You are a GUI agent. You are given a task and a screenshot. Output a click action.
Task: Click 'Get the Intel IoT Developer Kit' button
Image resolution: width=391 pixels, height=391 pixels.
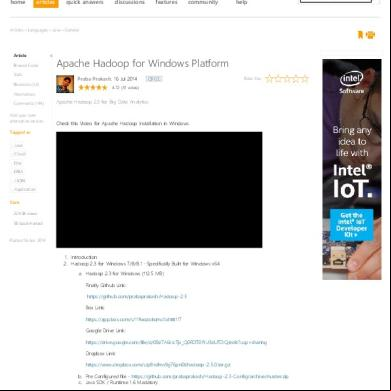click(351, 225)
